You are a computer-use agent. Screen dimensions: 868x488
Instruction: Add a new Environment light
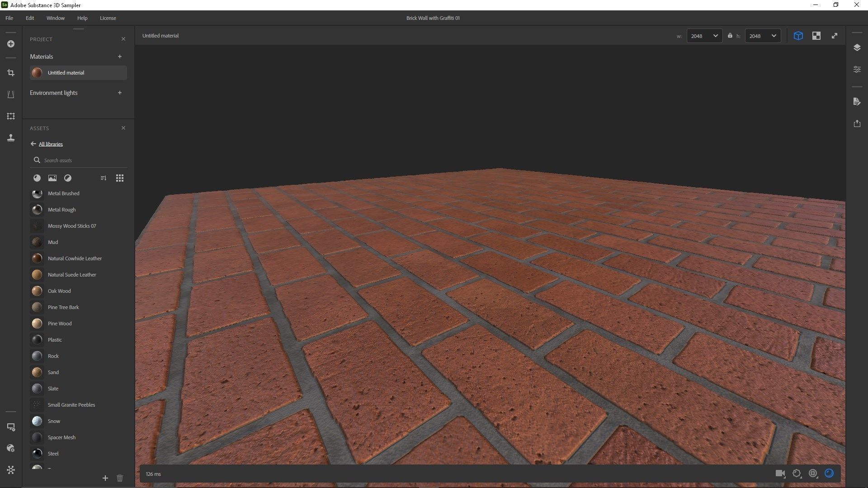(x=120, y=93)
